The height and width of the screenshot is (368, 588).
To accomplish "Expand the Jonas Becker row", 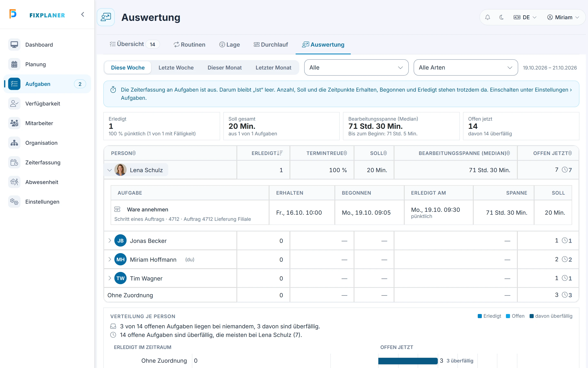I will [x=110, y=240].
